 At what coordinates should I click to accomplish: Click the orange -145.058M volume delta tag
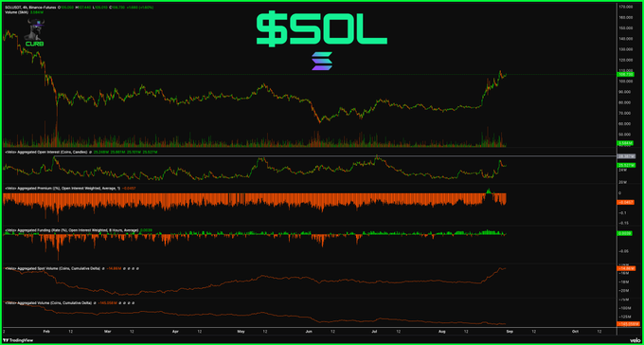(628, 323)
